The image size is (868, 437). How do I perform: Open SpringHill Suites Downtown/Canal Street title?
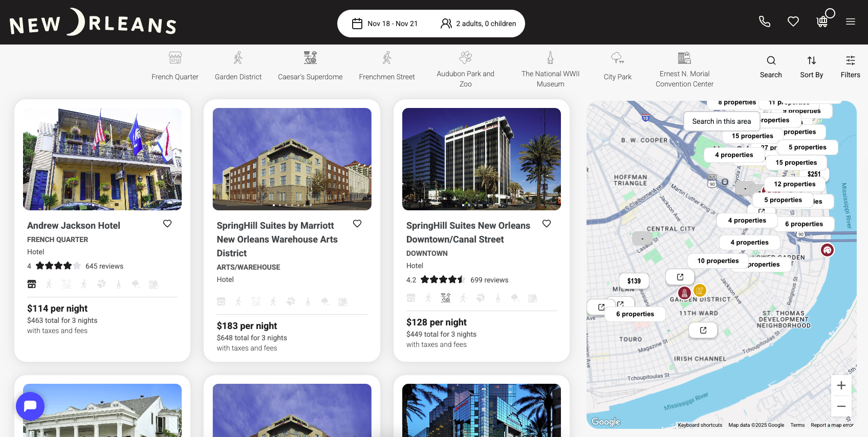(468, 232)
